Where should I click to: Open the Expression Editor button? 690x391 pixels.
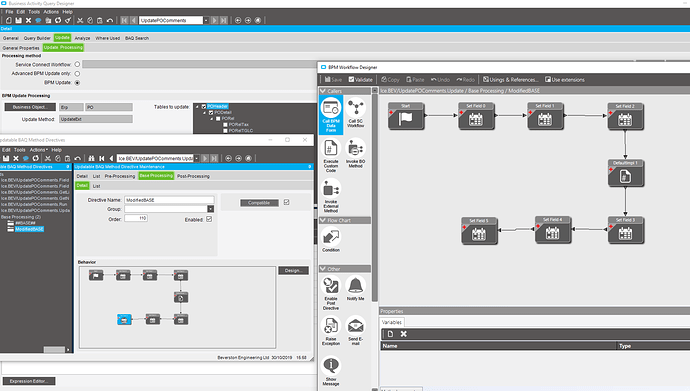[x=29, y=381]
